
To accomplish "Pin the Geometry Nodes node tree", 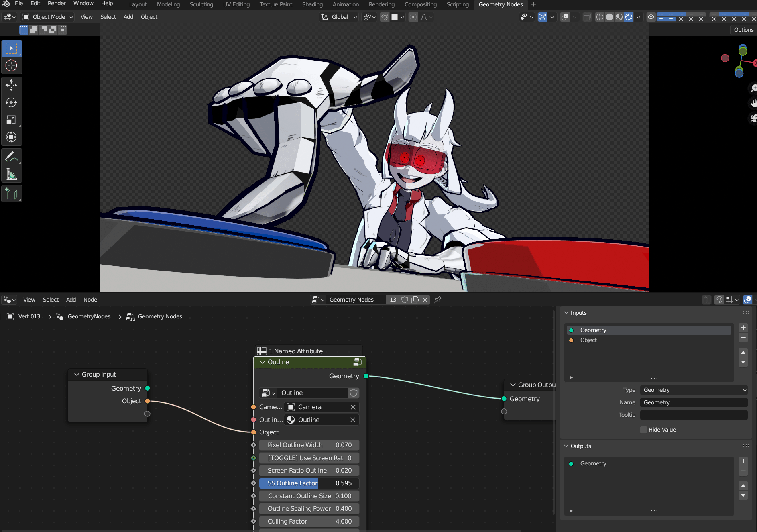I will point(438,300).
